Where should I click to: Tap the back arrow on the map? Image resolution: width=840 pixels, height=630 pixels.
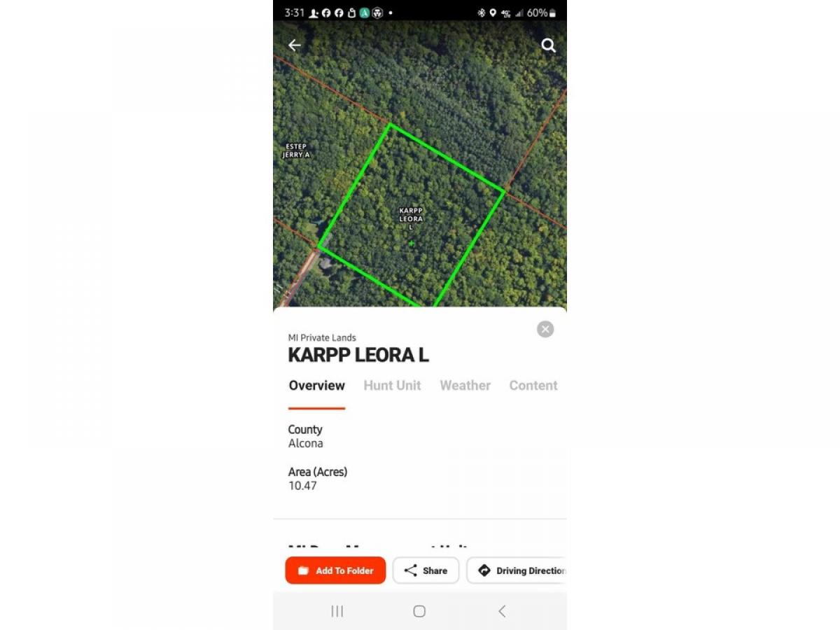coord(295,45)
